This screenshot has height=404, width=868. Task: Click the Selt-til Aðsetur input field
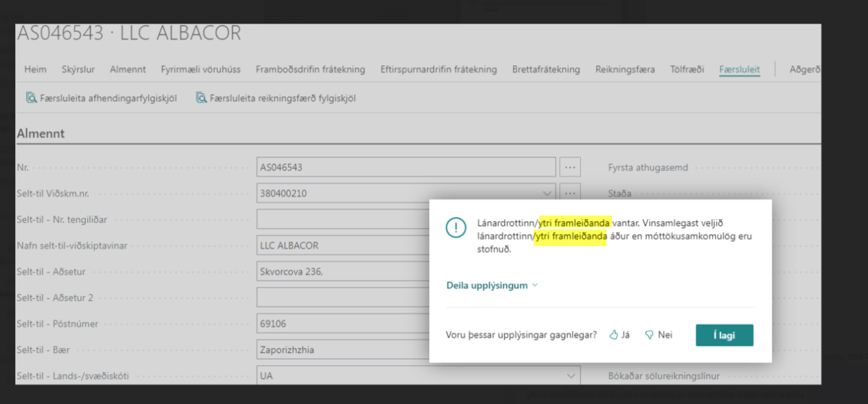click(x=343, y=272)
